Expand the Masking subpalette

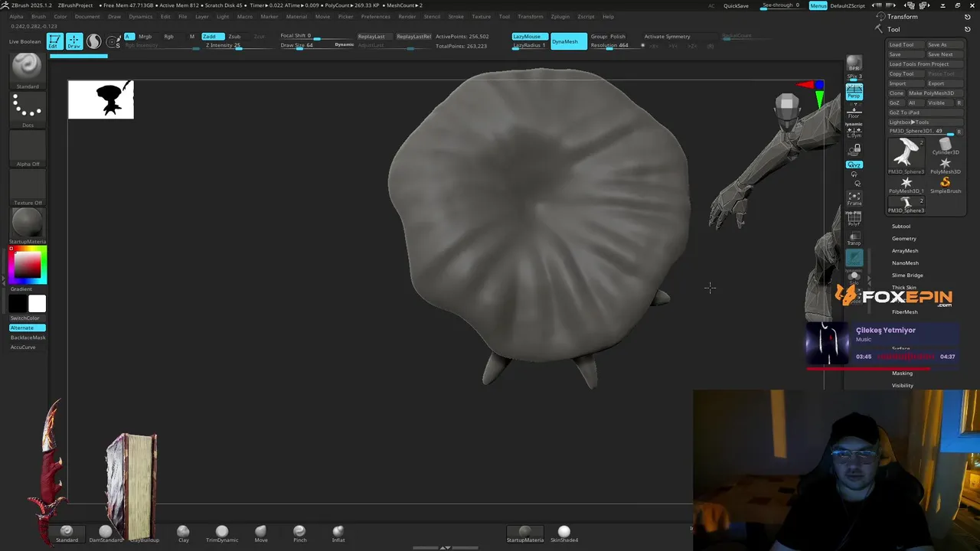coord(902,373)
